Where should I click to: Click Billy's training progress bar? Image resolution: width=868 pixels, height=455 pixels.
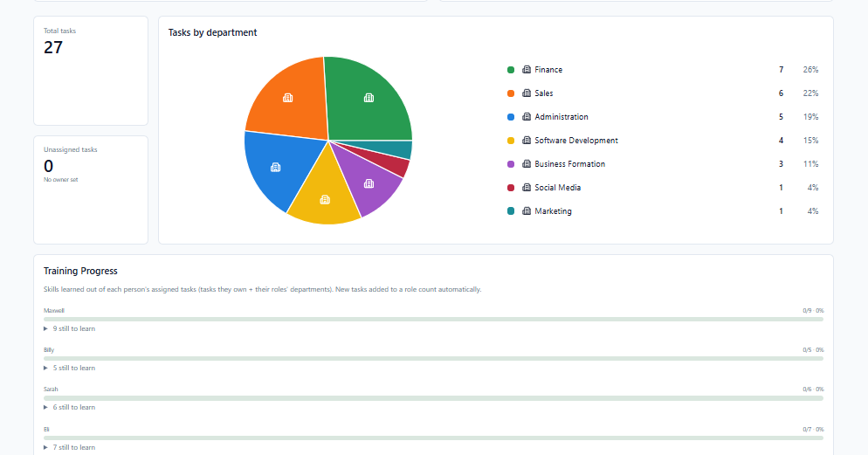coord(433,359)
